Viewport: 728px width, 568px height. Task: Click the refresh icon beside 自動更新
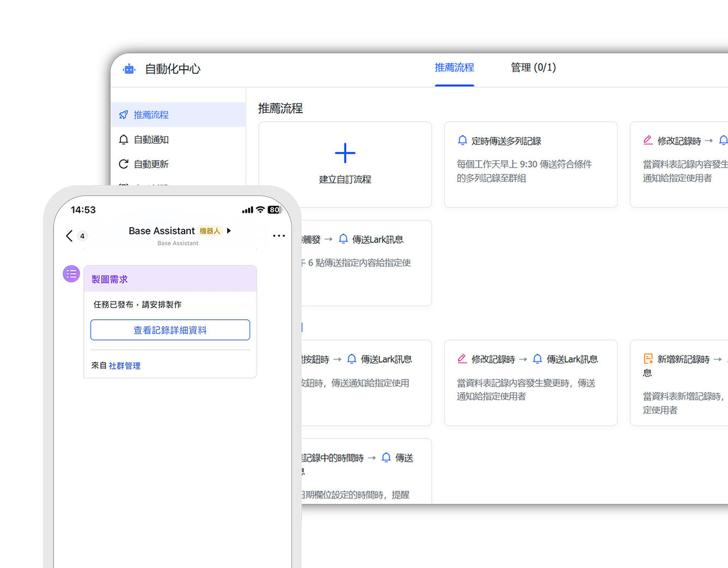point(124,164)
